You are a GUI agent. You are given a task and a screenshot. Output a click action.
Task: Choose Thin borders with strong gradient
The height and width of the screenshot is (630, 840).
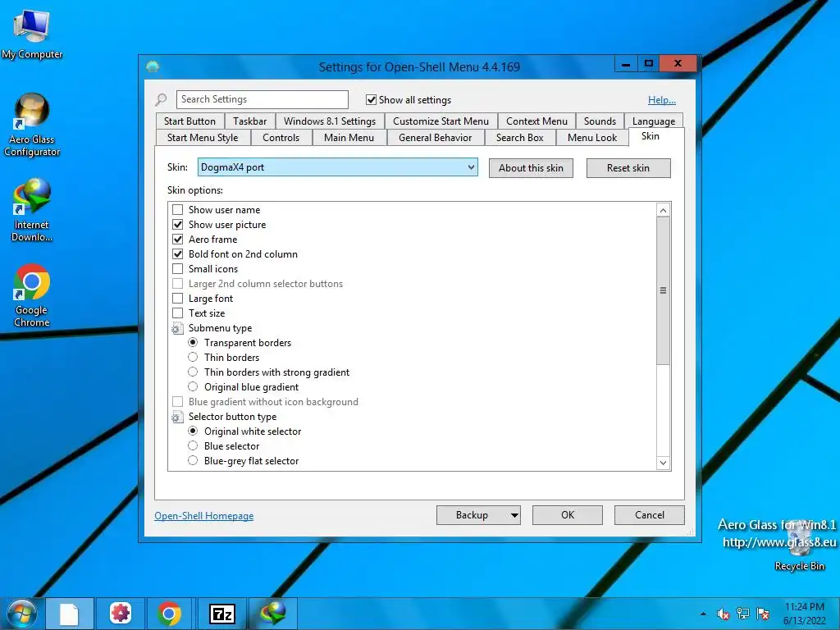click(x=193, y=372)
